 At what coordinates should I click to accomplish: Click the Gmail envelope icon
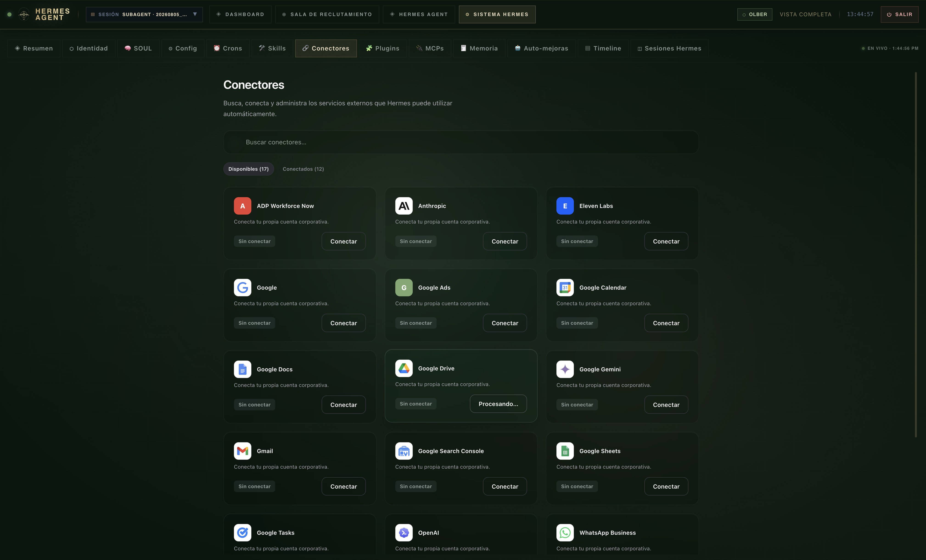(242, 451)
